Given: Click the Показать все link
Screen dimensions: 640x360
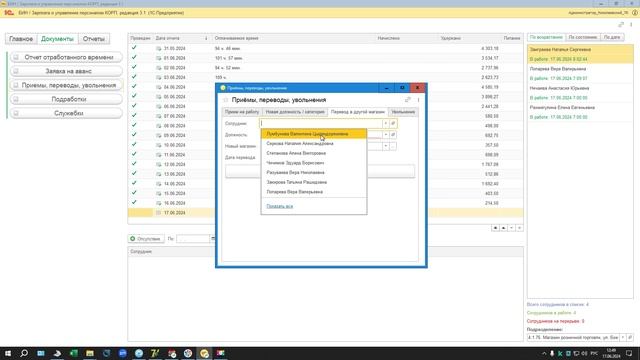Looking at the screenshot, I should [x=280, y=207].
